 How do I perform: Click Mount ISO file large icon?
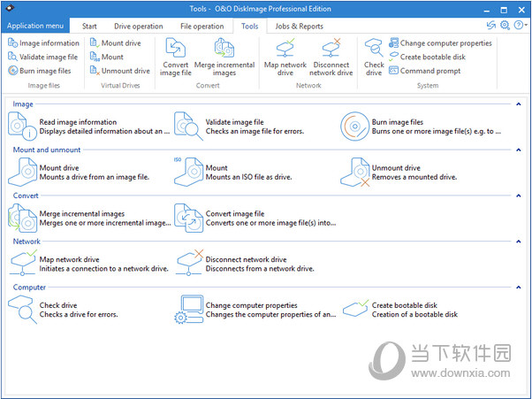click(x=188, y=172)
